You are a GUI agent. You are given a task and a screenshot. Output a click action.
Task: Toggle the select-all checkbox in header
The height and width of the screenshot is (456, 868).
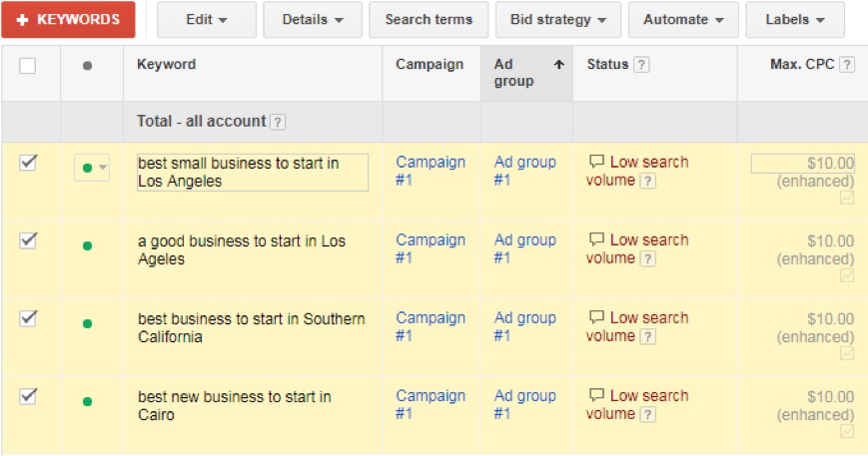28,66
